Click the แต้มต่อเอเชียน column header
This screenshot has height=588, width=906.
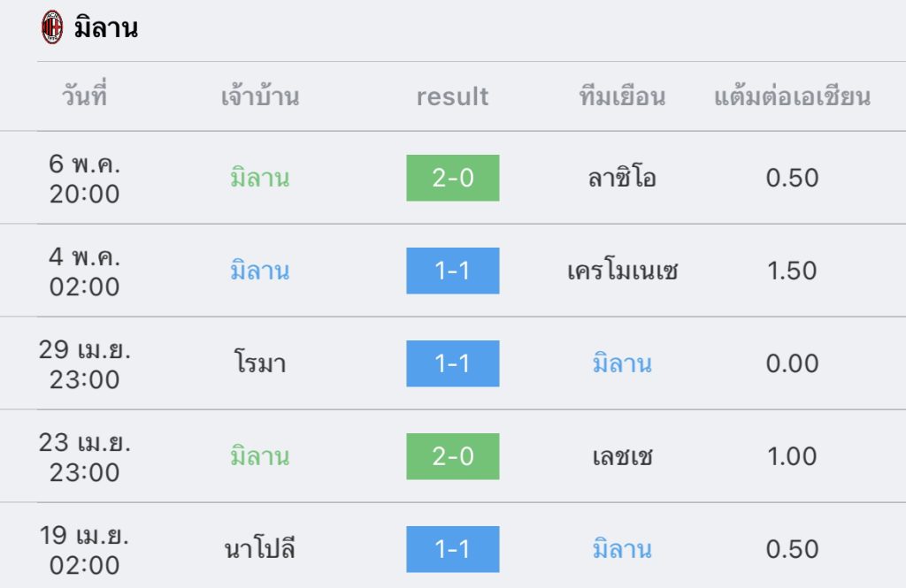coord(792,95)
